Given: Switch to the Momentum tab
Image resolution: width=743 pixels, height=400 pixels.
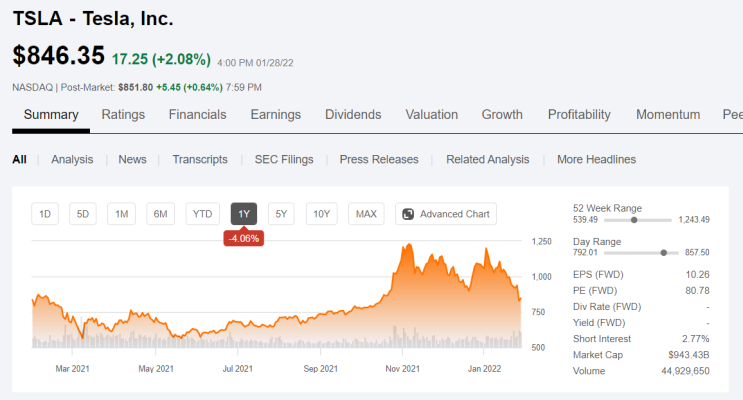Looking at the screenshot, I should [x=668, y=115].
